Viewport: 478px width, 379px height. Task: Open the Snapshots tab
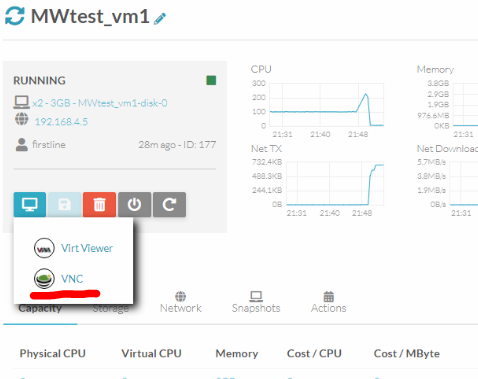click(256, 302)
